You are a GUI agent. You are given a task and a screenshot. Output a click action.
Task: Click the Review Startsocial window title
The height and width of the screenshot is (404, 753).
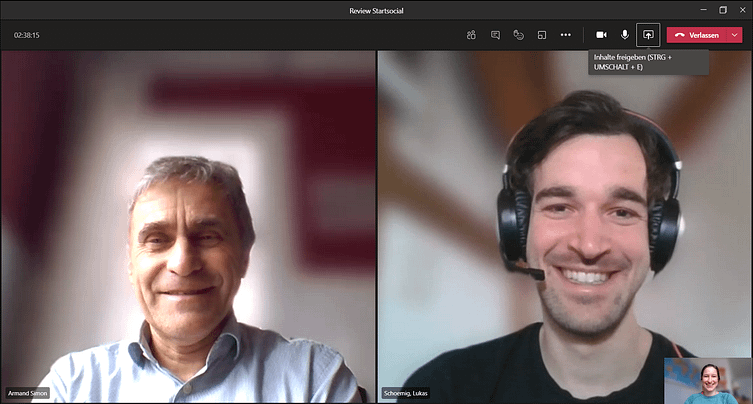(x=376, y=10)
